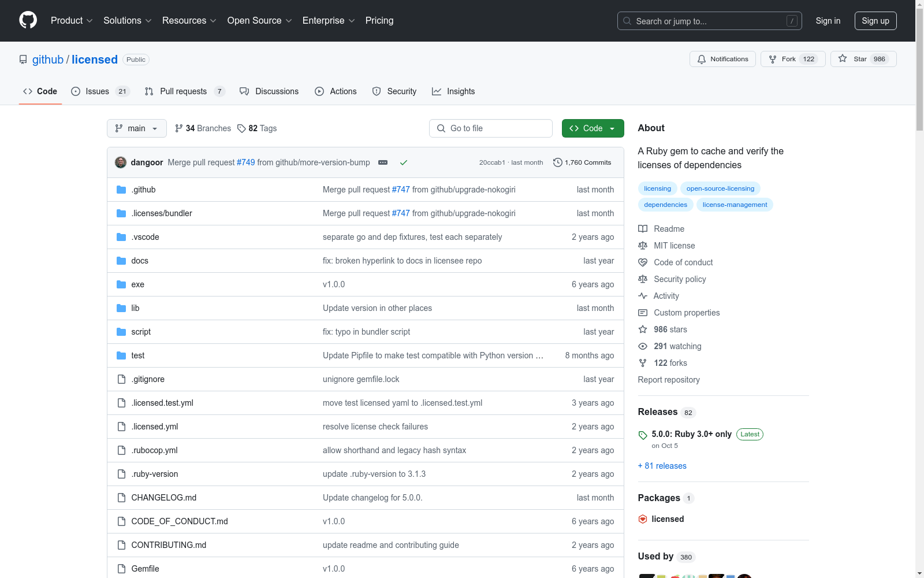Screen dimensions: 924x578
Task: Expand the Solutions menu
Action: point(128,20)
